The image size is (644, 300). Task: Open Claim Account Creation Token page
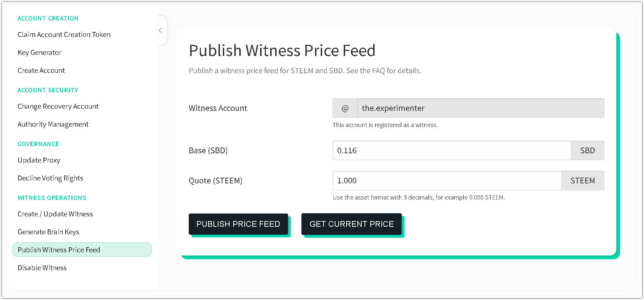pyautogui.click(x=64, y=34)
